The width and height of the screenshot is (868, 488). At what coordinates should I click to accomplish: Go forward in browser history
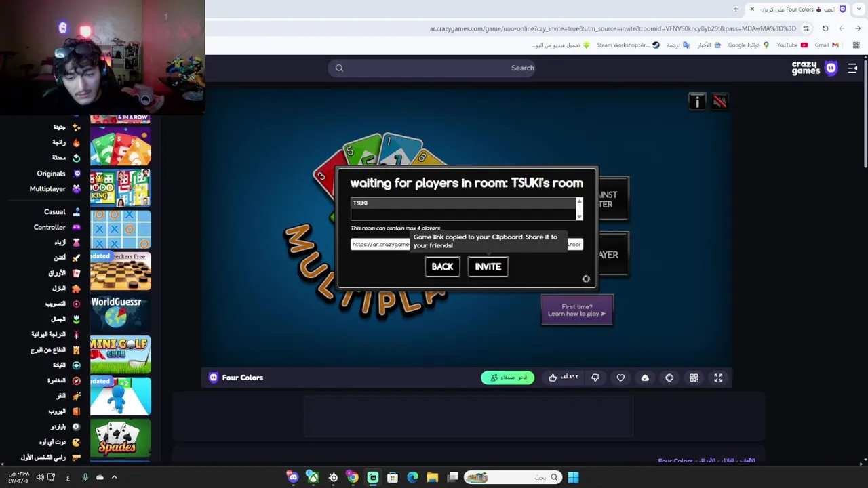[x=842, y=28]
